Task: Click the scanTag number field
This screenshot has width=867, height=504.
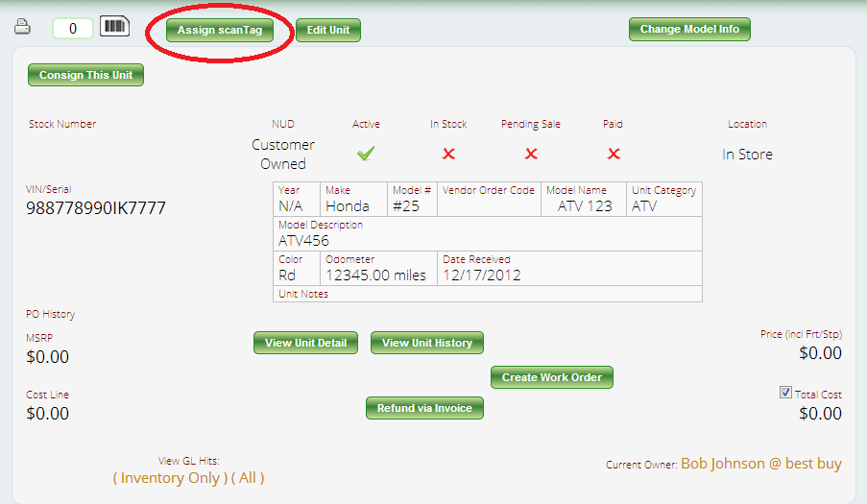Action: point(73,29)
